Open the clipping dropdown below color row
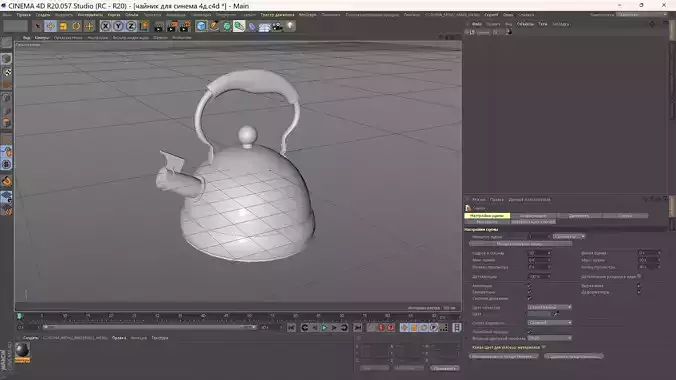The image size is (676, 380). (550, 323)
